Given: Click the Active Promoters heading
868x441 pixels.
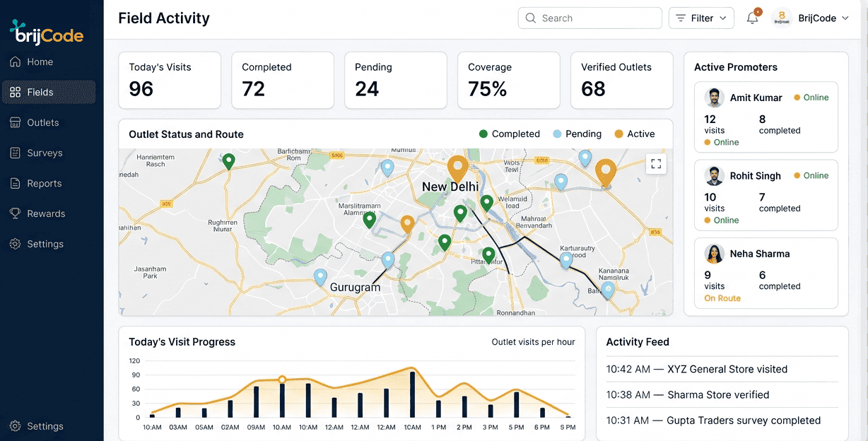Looking at the screenshot, I should [x=736, y=67].
